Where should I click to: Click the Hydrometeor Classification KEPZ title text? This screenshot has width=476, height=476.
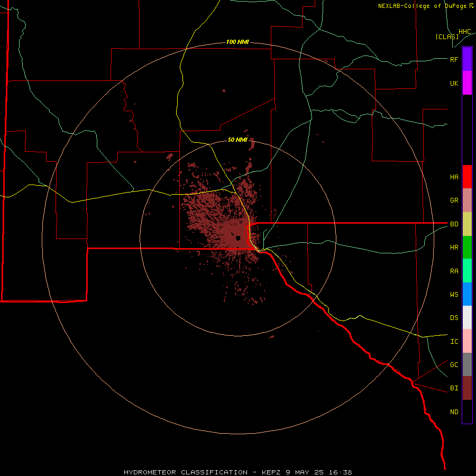point(237,472)
